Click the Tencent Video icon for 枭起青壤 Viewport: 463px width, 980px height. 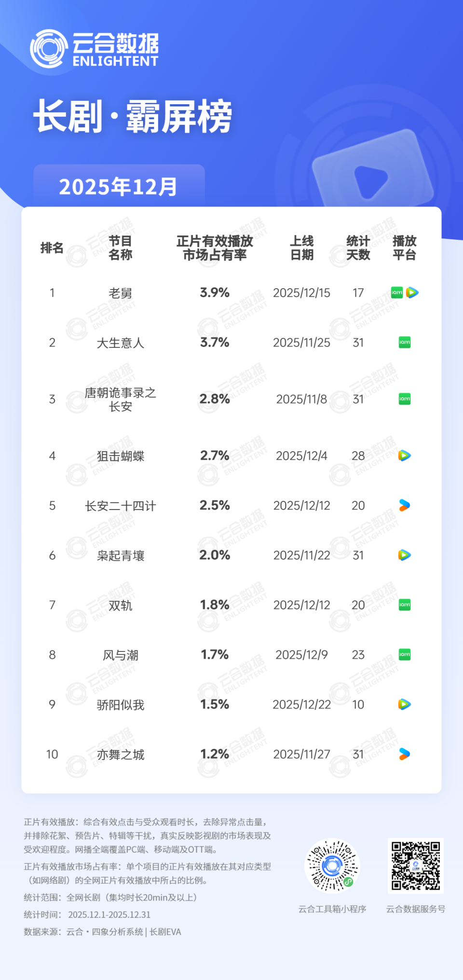point(404,555)
